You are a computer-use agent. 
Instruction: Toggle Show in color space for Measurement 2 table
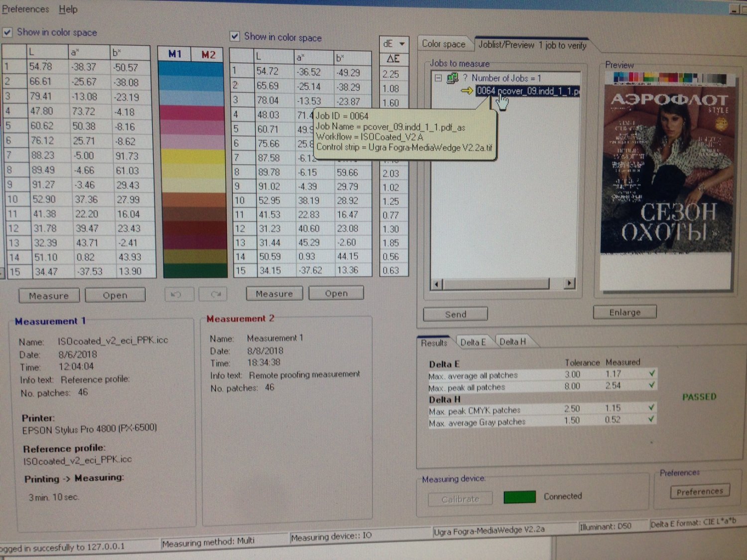(235, 36)
